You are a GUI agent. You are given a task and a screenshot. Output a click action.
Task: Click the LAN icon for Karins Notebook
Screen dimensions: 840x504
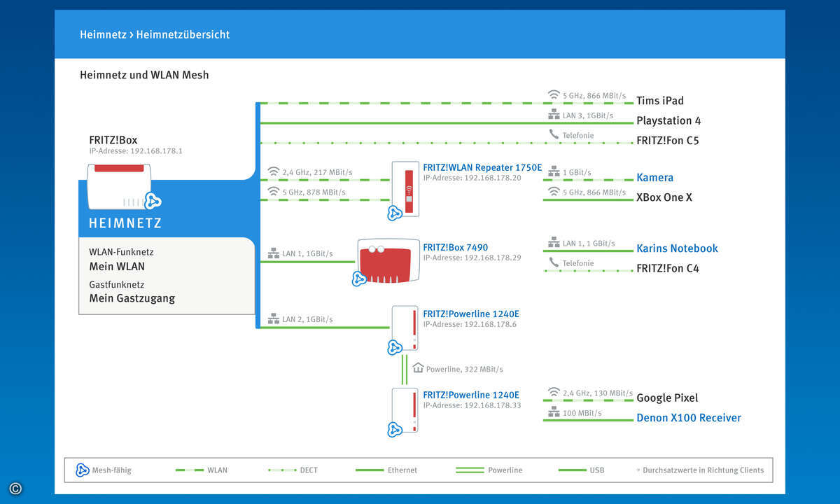[554, 243]
